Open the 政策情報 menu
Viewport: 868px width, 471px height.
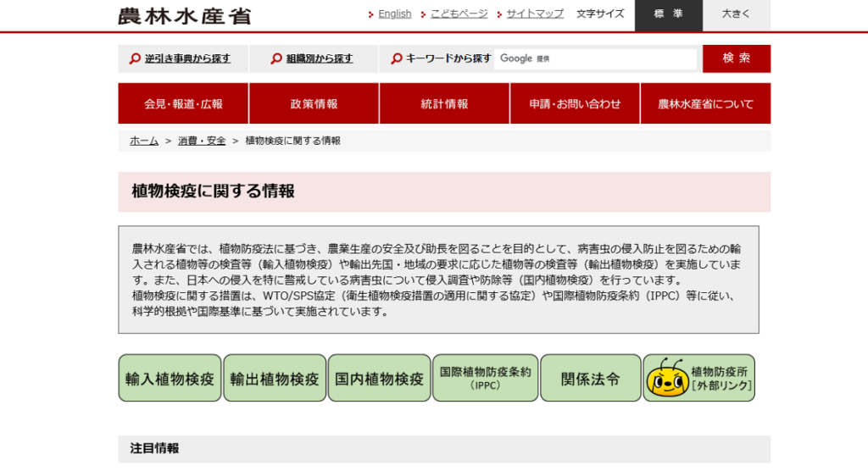pos(314,104)
